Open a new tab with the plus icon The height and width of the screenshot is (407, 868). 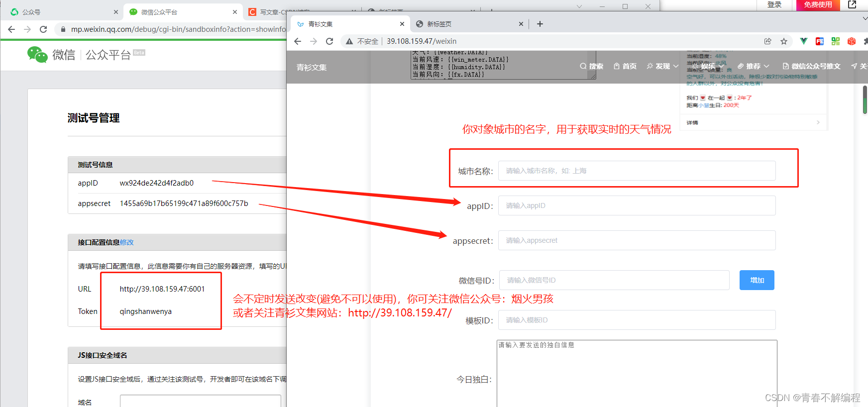pyautogui.click(x=540, y=24)
